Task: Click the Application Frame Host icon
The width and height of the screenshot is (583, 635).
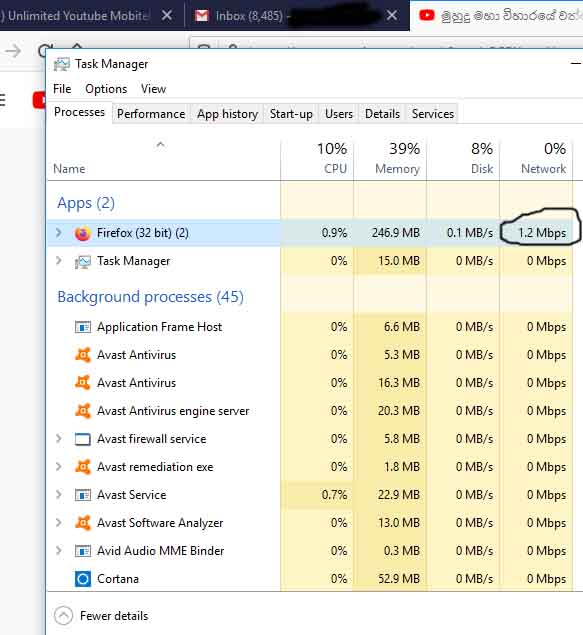Action: click(83, 327)
